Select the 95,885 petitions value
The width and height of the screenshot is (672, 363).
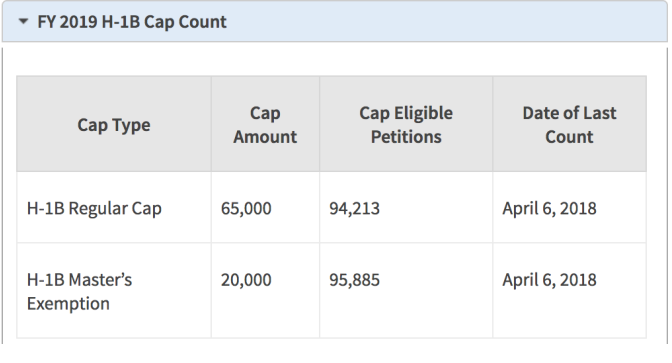click(354, 280)
